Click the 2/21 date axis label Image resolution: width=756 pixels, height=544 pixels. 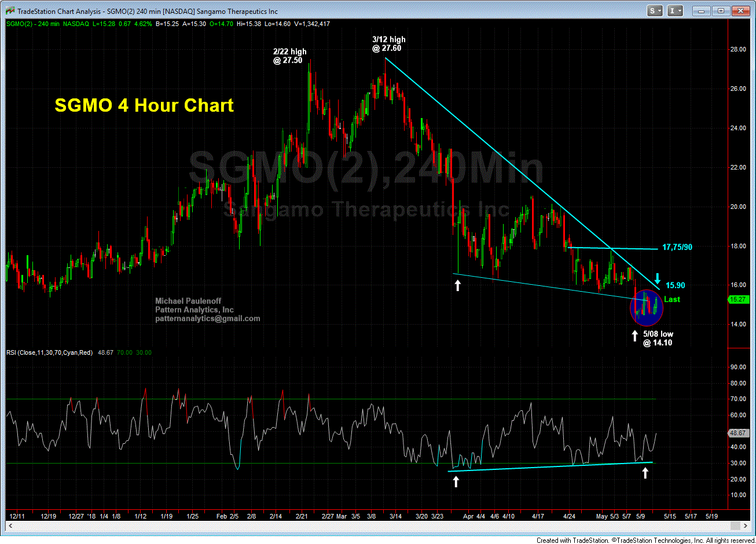point(302,516)
